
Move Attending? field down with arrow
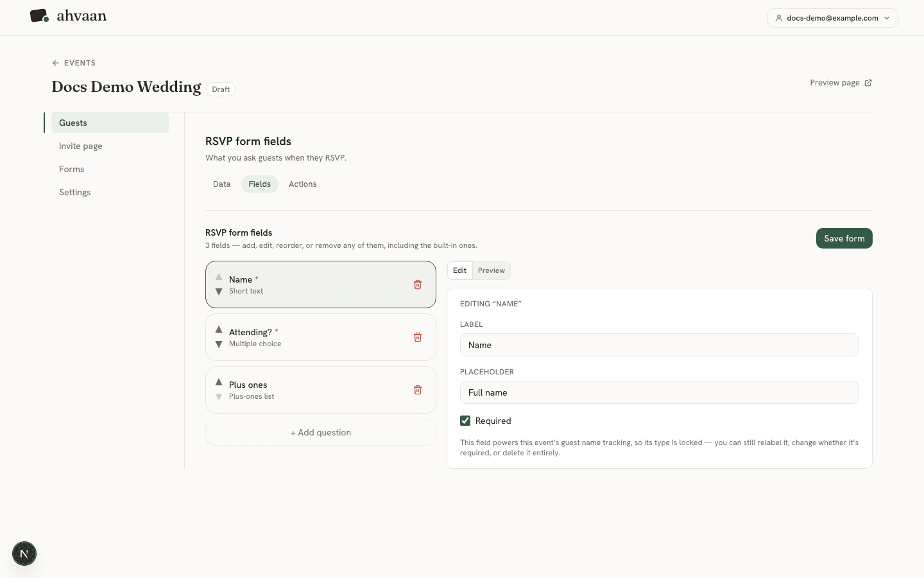[x=219, y=344]
